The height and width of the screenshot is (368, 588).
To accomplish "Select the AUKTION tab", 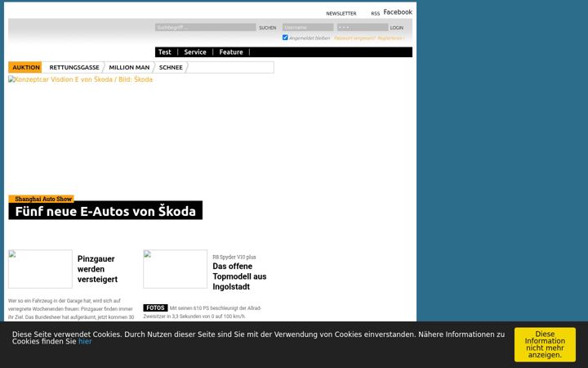I will pyautogui.click(x=26, y=68).
